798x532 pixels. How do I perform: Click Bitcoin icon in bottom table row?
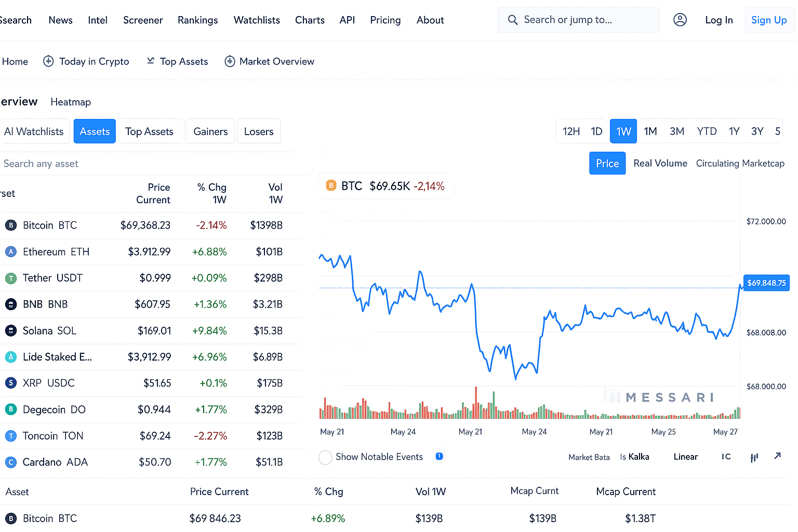click(x=11, y=518)
